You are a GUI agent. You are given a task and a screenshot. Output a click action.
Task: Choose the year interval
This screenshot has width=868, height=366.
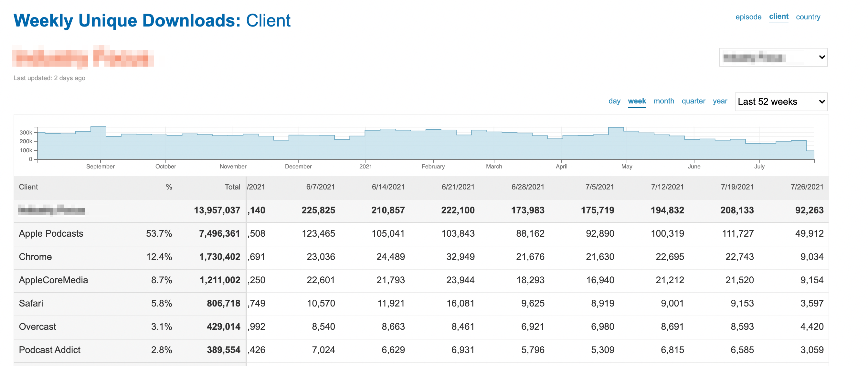(720, 101)
